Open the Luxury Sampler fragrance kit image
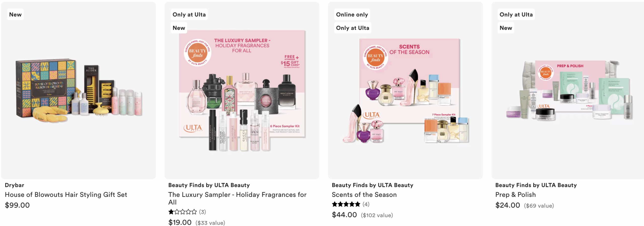644x226 pixels. (x=242, y=91)
